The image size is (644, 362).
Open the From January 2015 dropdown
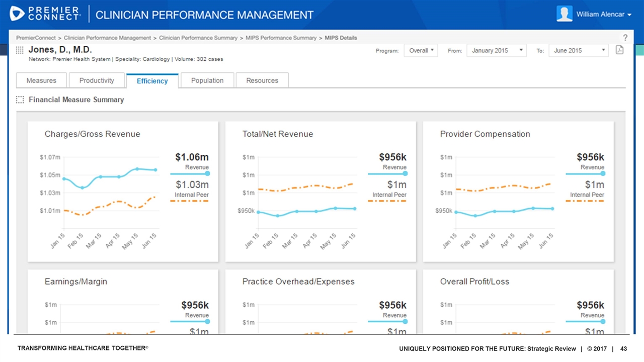497,50
